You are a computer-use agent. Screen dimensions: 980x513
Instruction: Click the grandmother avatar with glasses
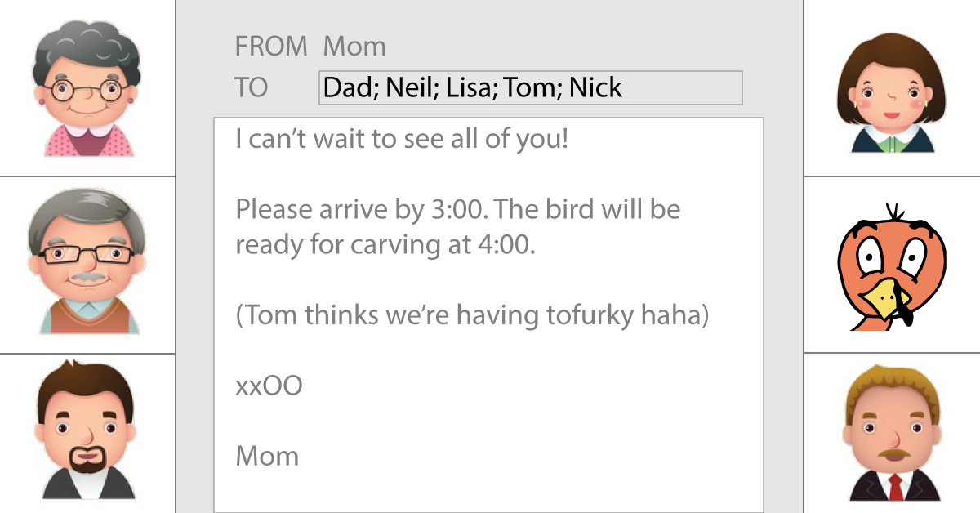pos(87,87)
